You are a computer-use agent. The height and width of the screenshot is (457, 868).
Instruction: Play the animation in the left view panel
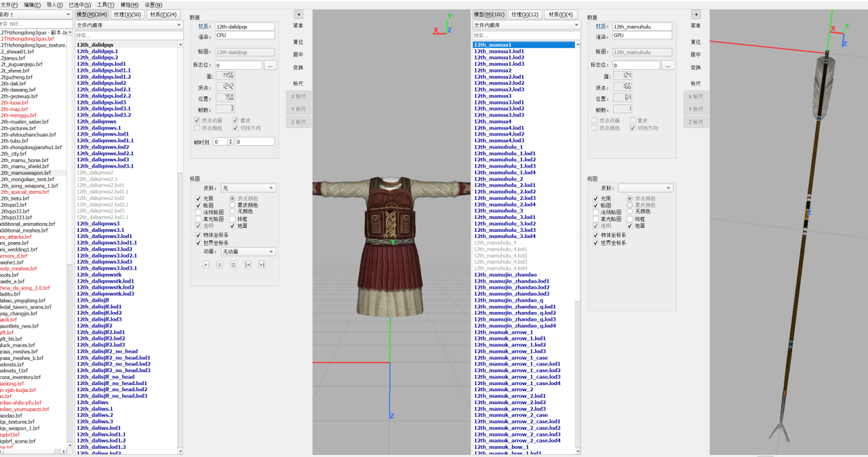click(205, 264)
